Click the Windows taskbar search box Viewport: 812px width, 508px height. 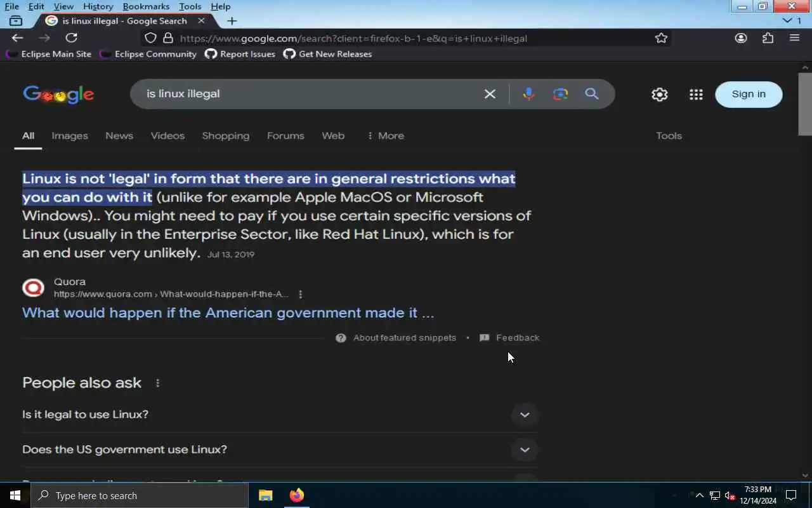[x=140, y=495]
